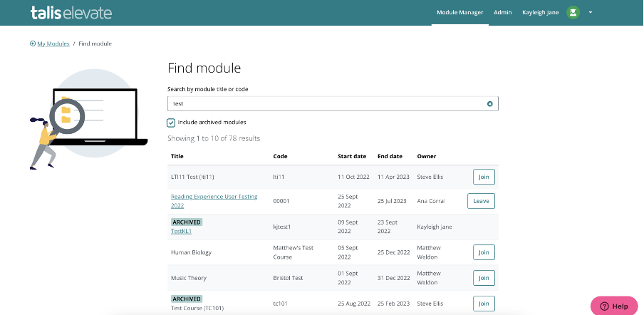The width and height of the screenshot is (644, 315).
Task: Open the user avatar icon
Action: pos(573,12)
